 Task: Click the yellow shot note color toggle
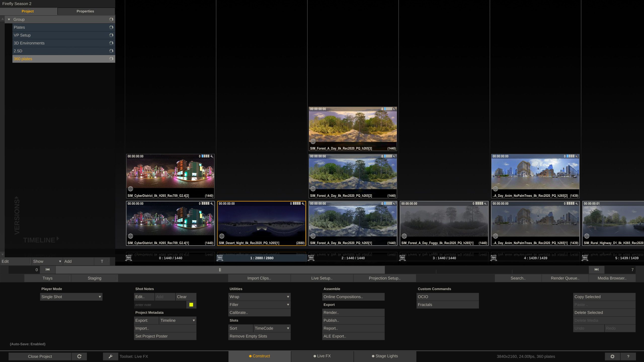pyautogui.click(x=191, y=304)
